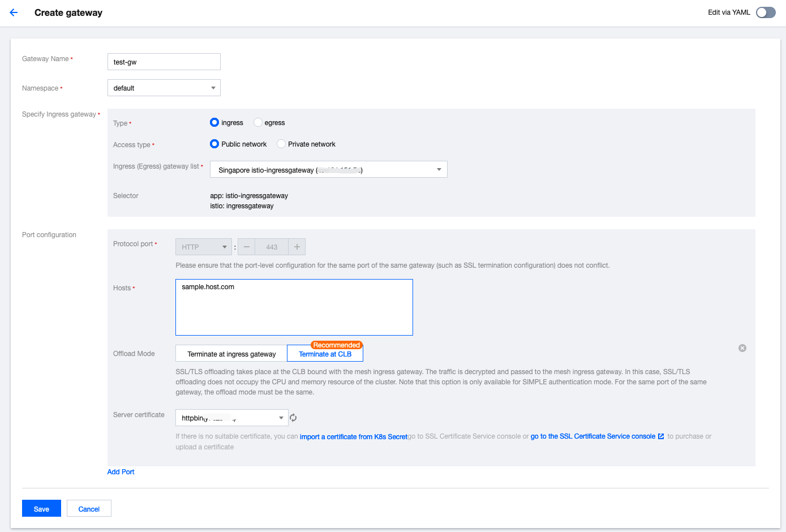
Task: Select the Terminate at CLB option
Action: [325, 354]
